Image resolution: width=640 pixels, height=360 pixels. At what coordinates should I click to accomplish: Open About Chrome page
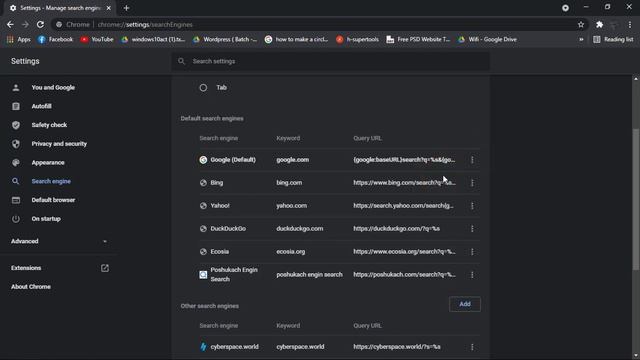pos(31,287)
